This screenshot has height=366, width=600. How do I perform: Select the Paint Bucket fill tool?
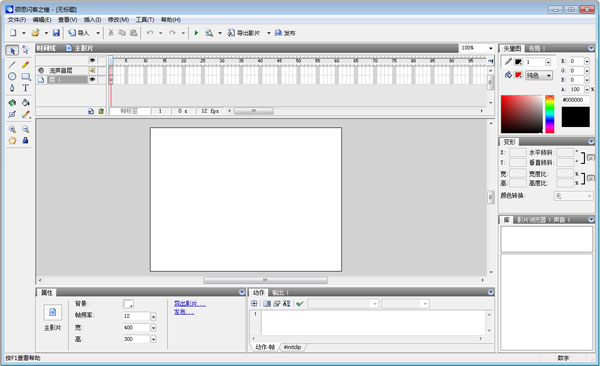[25, 102]
